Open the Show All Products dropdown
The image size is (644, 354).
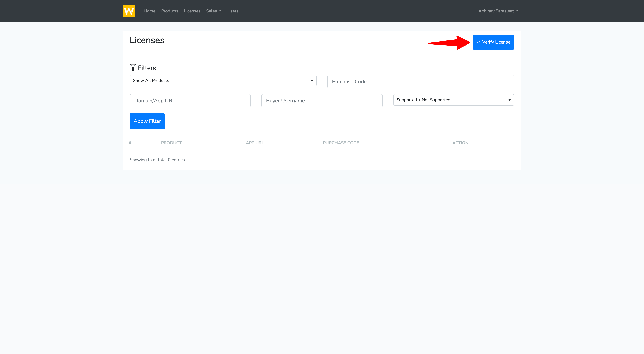point(223,81)
